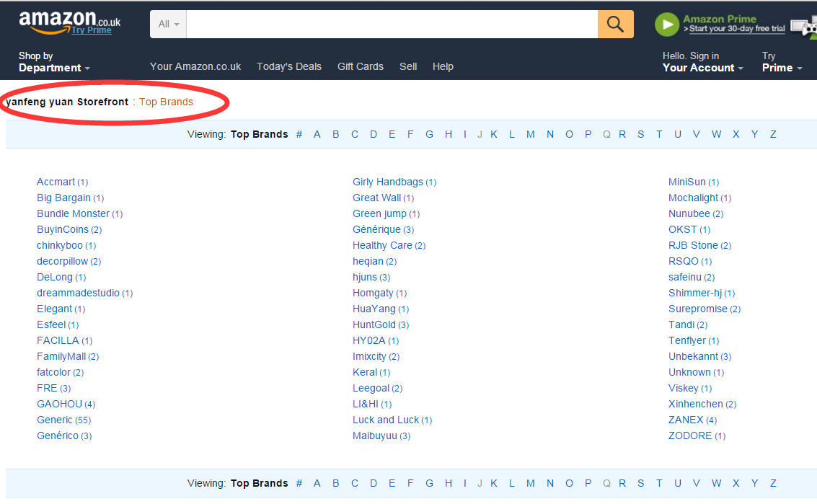Select letter B in bottom alphabet bar

pyautogui.click(x=336, y=484)
